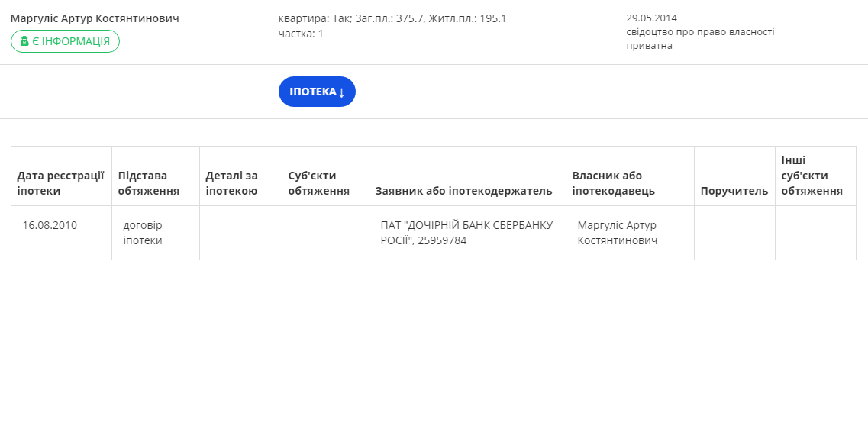Click the Деталі за іпотекою column header
Screen dimensions: 868x445
[x=232, y=183]
